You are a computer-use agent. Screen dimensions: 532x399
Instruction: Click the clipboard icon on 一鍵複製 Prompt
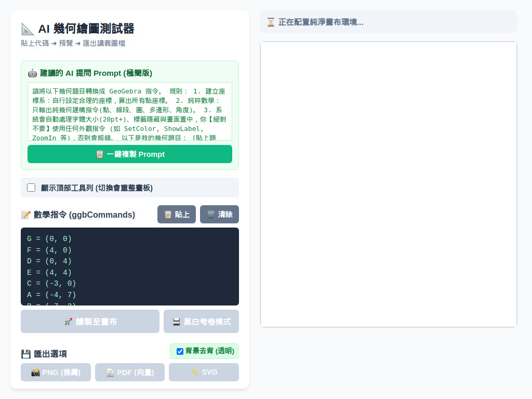[99, 154]
